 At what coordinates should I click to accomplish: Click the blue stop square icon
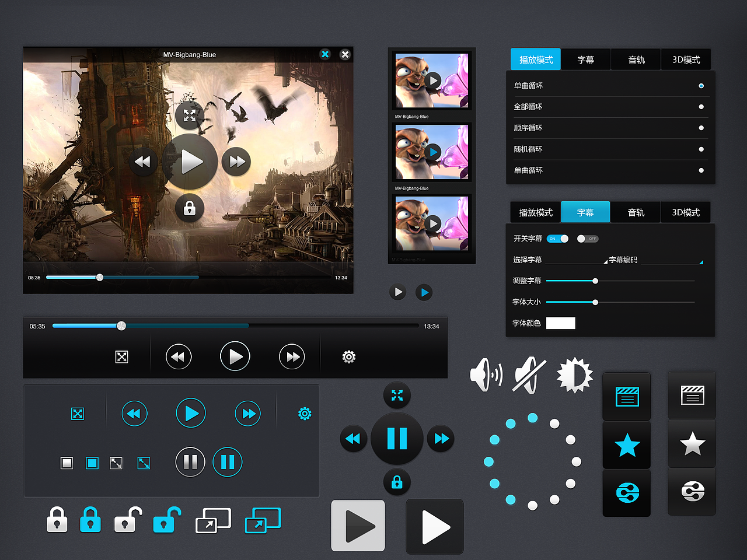(x=92, y=463)
